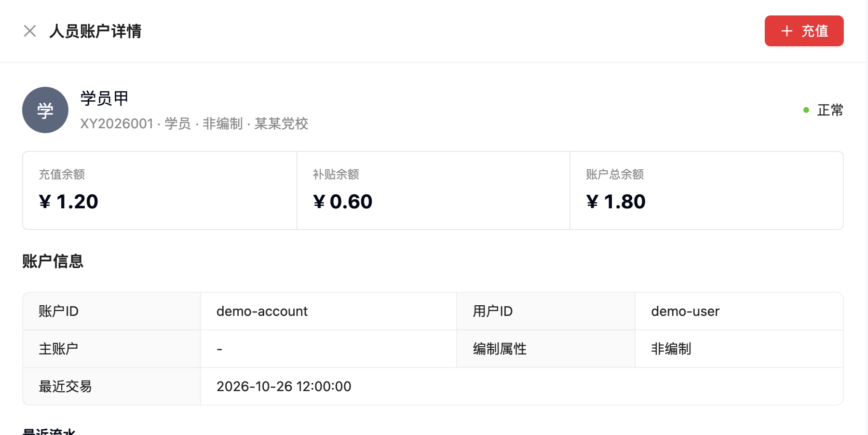Click the 补贴余额 card label
Image resolution: width=868 pixels, height=435 pixels.
[336, 174]
